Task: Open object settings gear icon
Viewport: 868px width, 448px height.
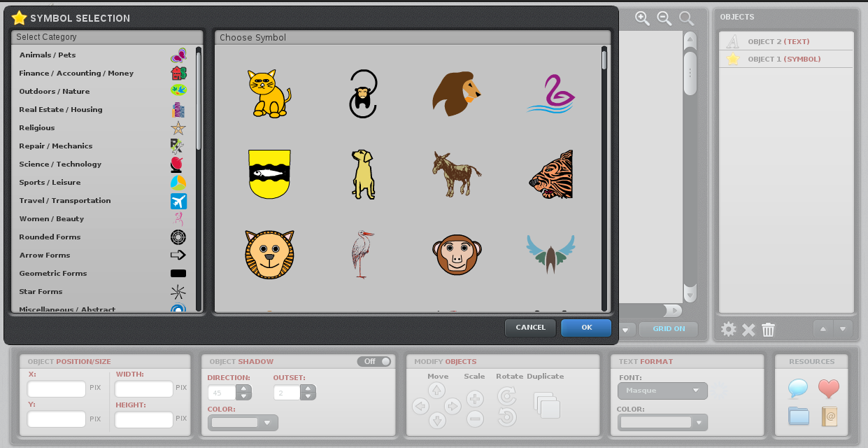Action: [729, 329]
